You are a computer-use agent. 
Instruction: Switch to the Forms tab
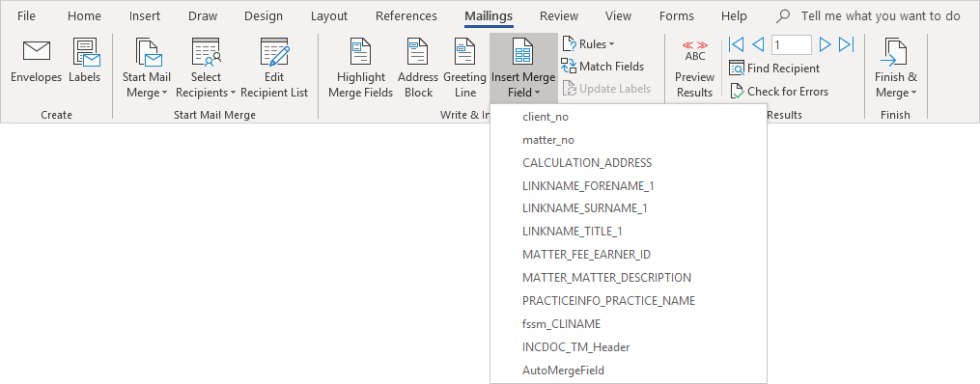[x=676, y=16]
